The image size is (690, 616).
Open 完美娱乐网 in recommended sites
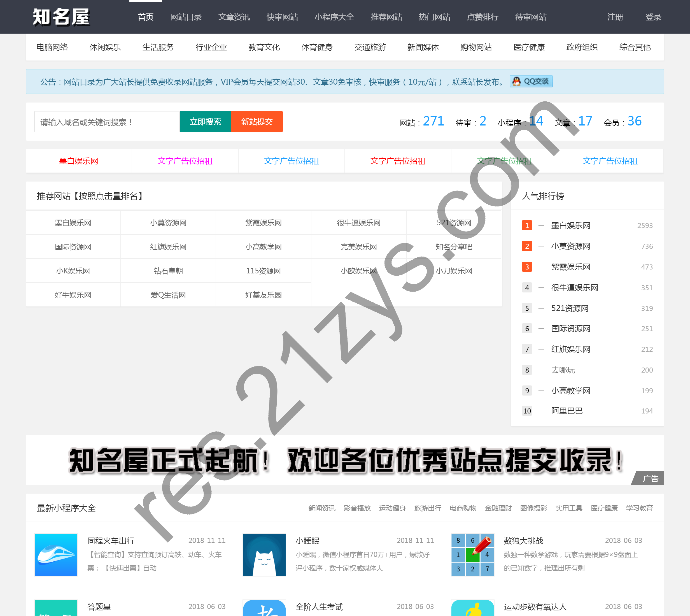tap(359, 247)
